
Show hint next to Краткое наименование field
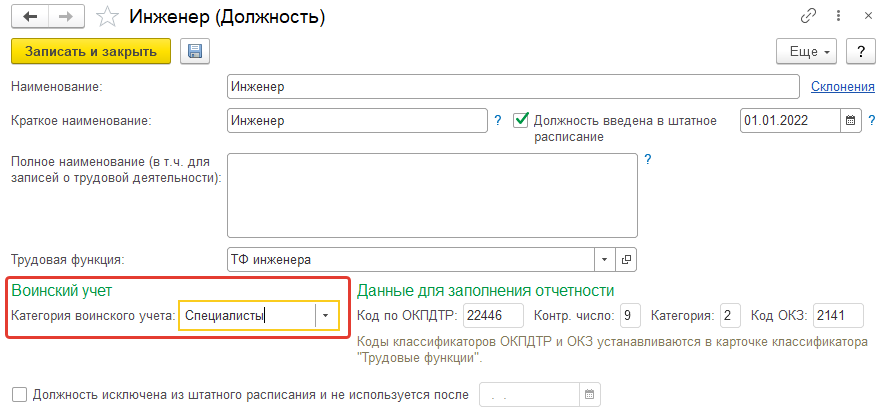point(498,120)
